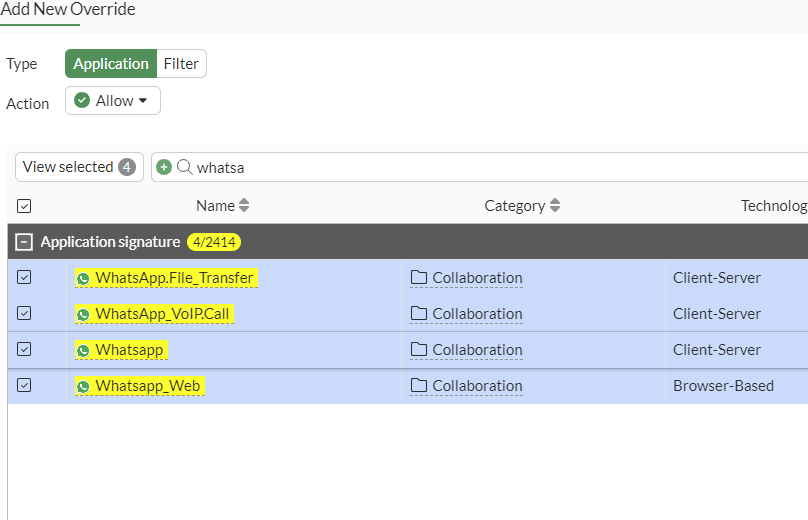Click the Whatsapp application name
This screenshot has height=520, width=808.
click(x=129, y=350)
